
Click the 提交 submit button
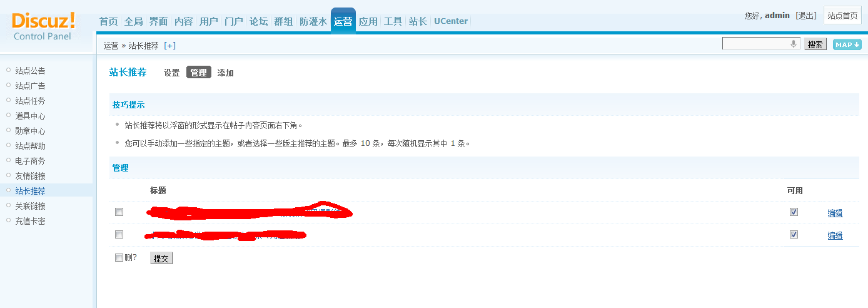pos(161,259)
